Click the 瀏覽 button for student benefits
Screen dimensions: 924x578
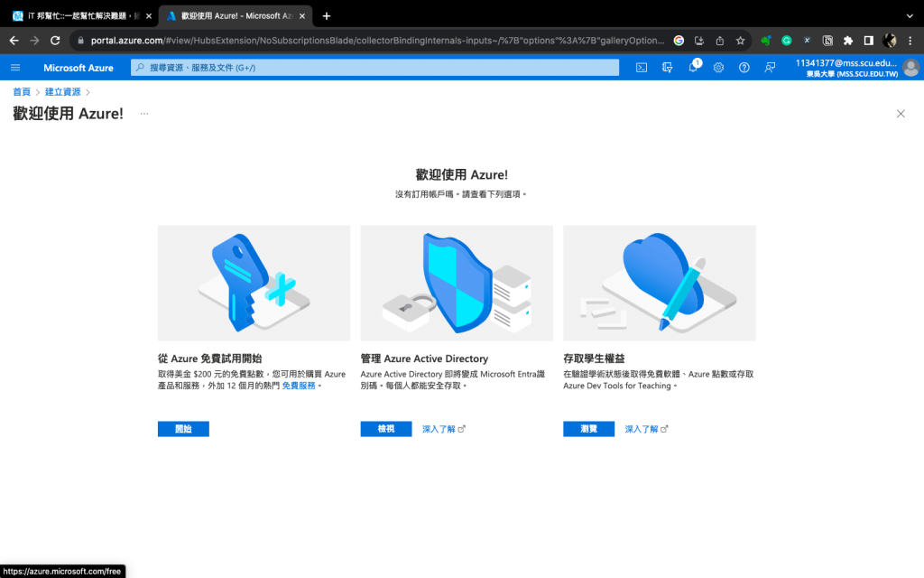[x=588, y=429]
